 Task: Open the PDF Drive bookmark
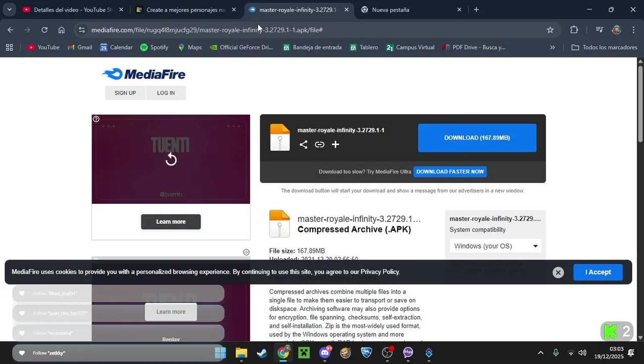(x=474, y=48)
